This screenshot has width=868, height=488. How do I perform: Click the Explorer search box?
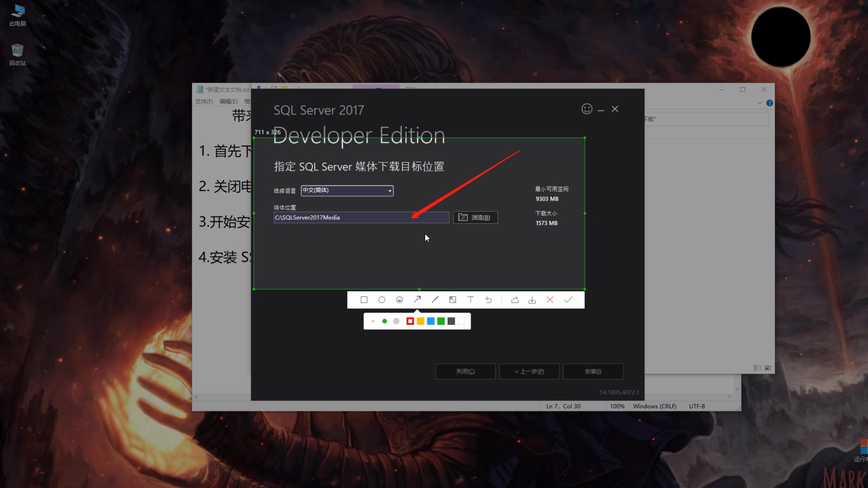tap(706, 119)
